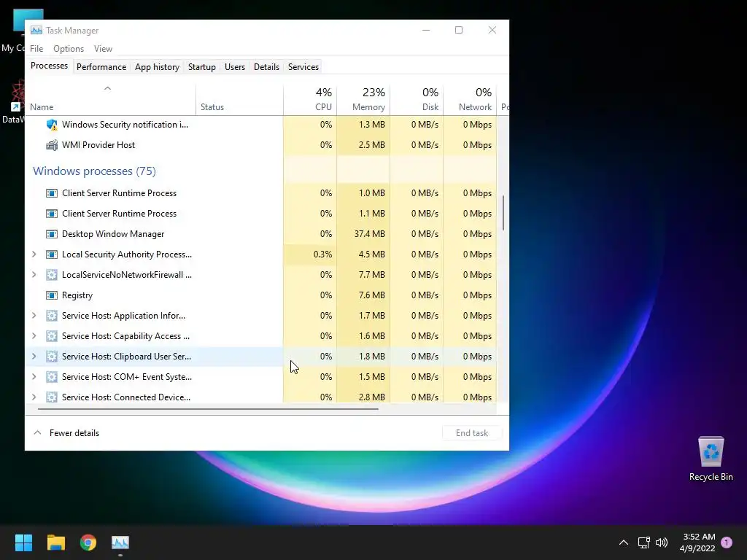Click the Desktop Window Manager process icon

click(x=52, y=234)
